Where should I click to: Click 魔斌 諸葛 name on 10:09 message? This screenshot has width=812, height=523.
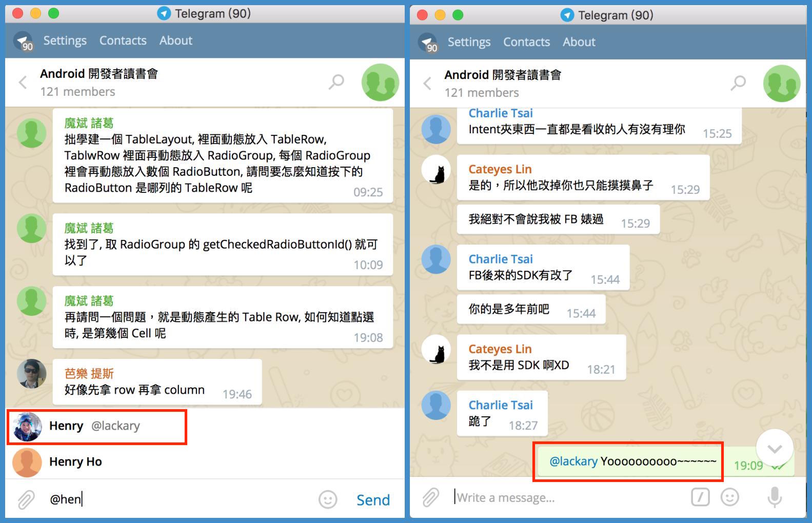click(89, 228)
